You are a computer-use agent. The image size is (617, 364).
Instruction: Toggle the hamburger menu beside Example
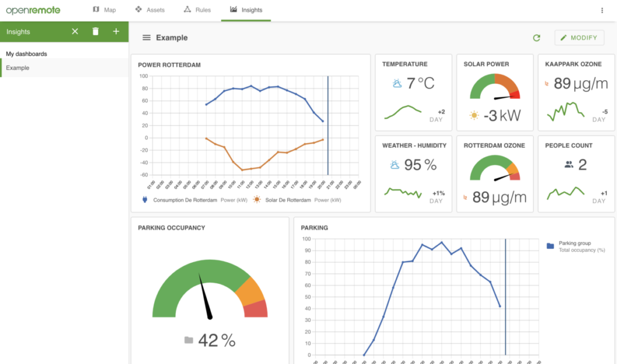(146, 38)
